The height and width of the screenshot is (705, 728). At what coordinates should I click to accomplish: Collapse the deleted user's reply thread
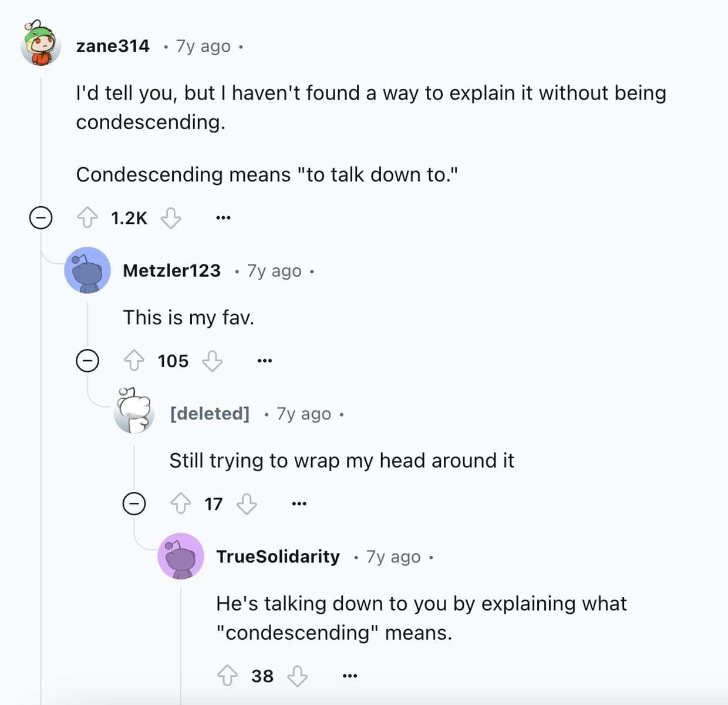pyautogui.click(x=134, y=503)
